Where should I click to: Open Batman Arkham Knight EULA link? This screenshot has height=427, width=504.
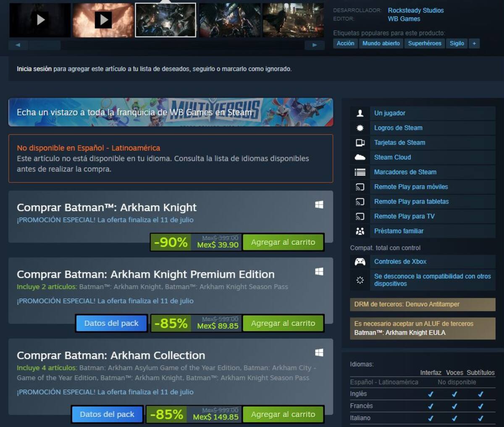pyautogui.click(x=400, y=333)
